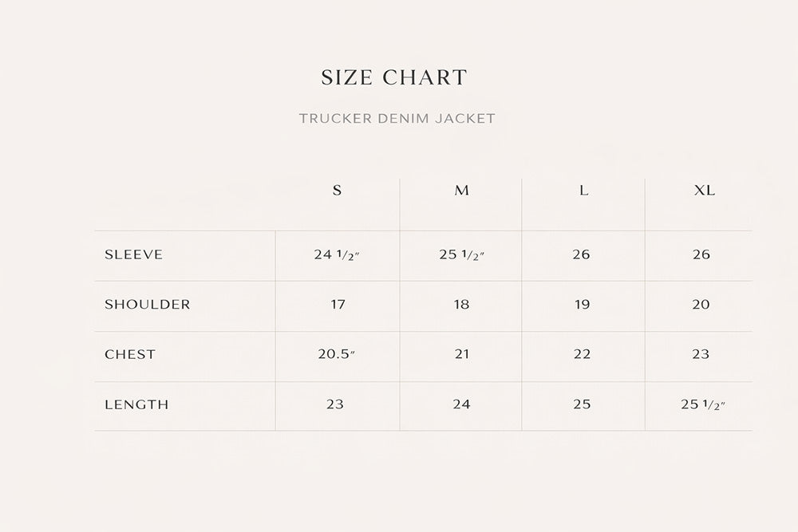Image resolution: width=798 pixels, height=532 pixels.
Task: Select chest value 22 for size L
Action: pos(583,354)
